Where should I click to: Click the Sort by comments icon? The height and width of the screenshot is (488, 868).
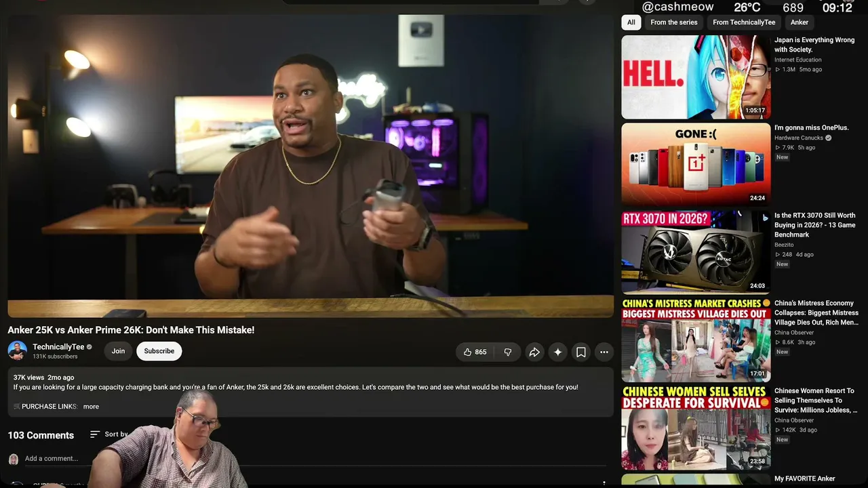[x=95, y=434]
